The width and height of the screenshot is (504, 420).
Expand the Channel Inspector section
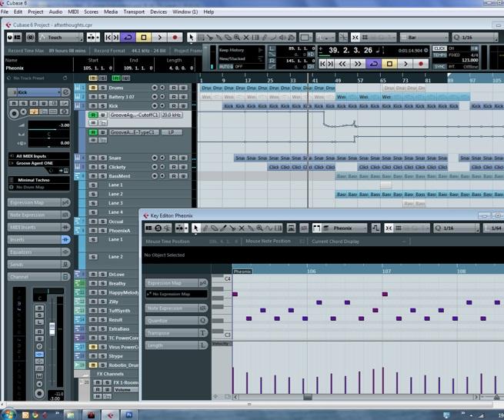(x=38, y=277)
